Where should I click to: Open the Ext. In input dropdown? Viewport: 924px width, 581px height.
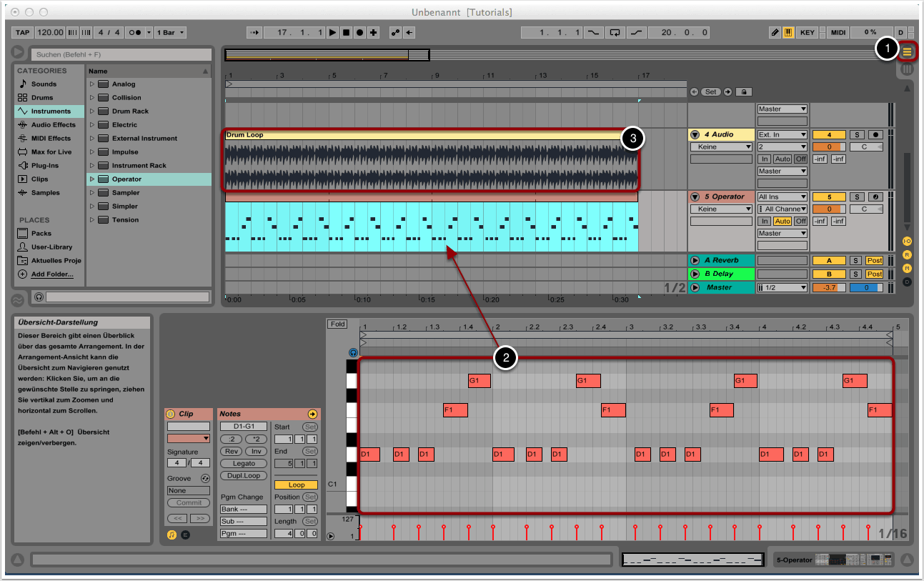coord(782,135)
